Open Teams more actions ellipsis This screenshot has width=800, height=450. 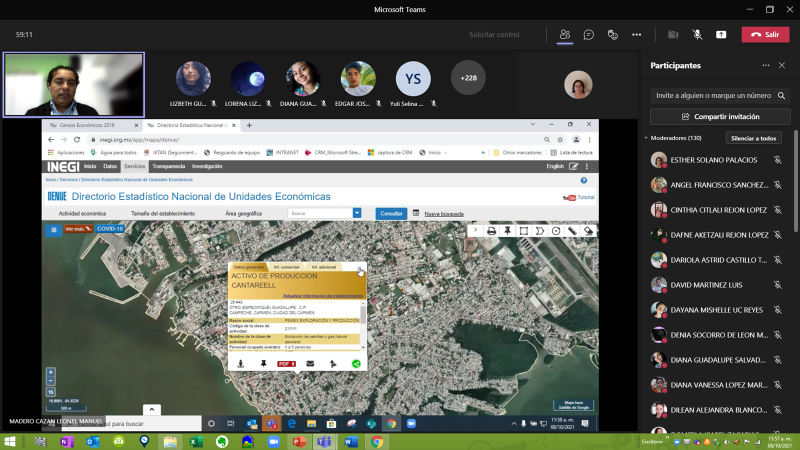click(x=636, y=35)
